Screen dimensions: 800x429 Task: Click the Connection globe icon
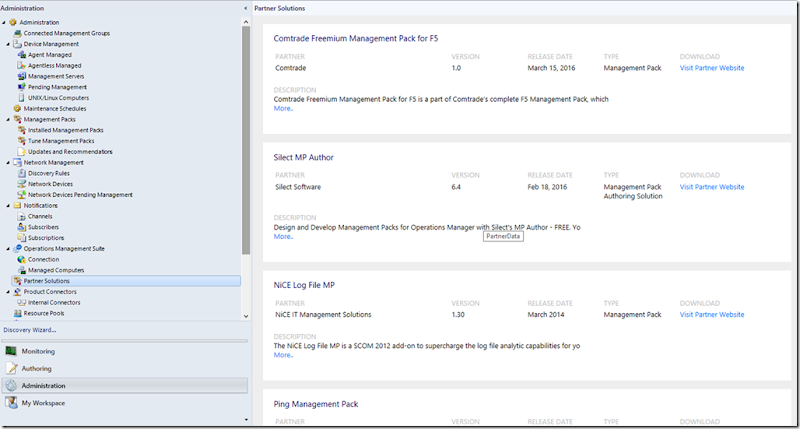coord(21,259)
